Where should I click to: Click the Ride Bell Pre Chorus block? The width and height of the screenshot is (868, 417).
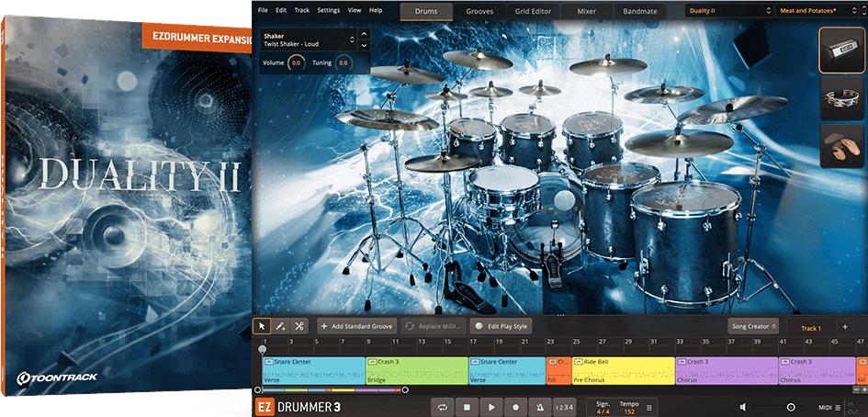(624, 370)
